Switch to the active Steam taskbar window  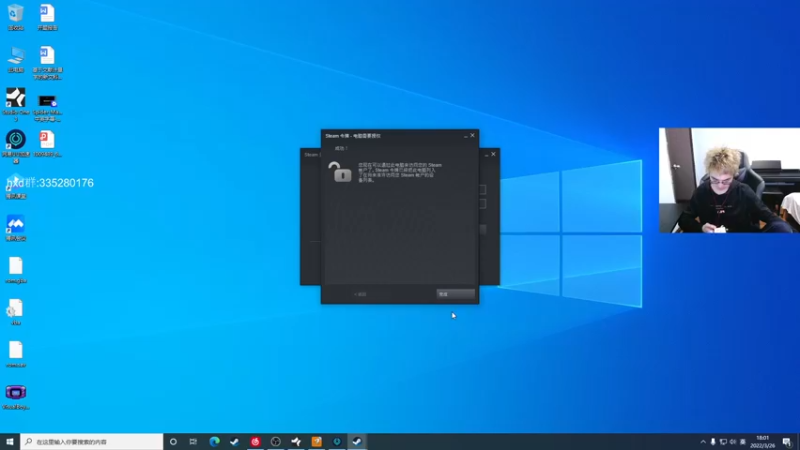click(357, 442)
